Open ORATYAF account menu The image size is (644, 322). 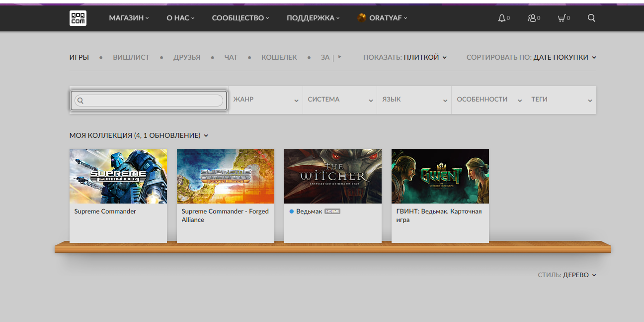pyautogui.click(x=388, y=18)
